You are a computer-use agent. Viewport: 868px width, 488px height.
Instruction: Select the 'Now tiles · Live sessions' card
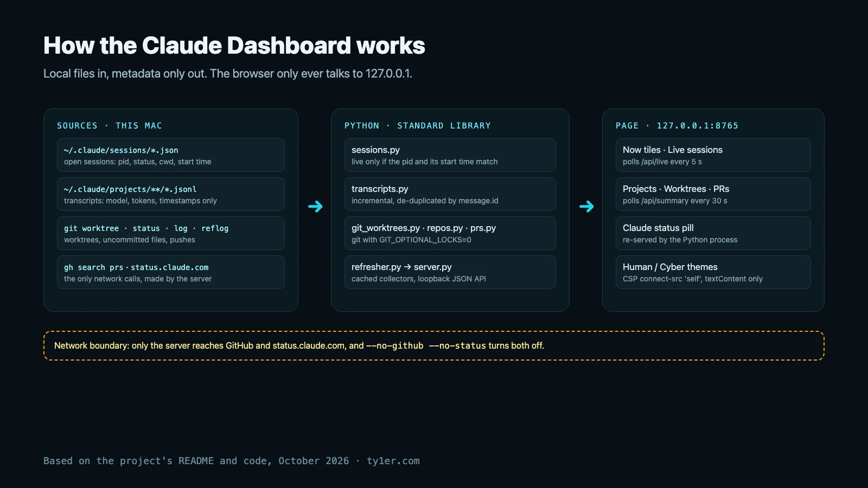click(713, 155)
